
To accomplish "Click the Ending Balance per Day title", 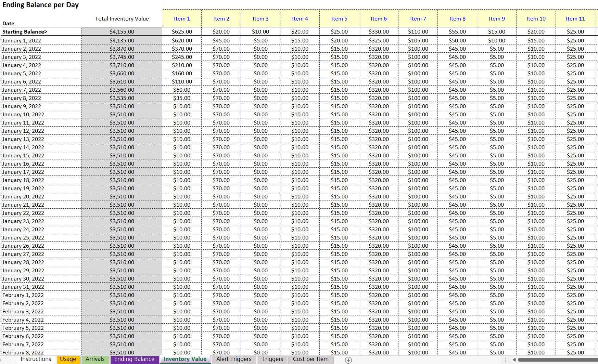I will click(x=40, y=5).
